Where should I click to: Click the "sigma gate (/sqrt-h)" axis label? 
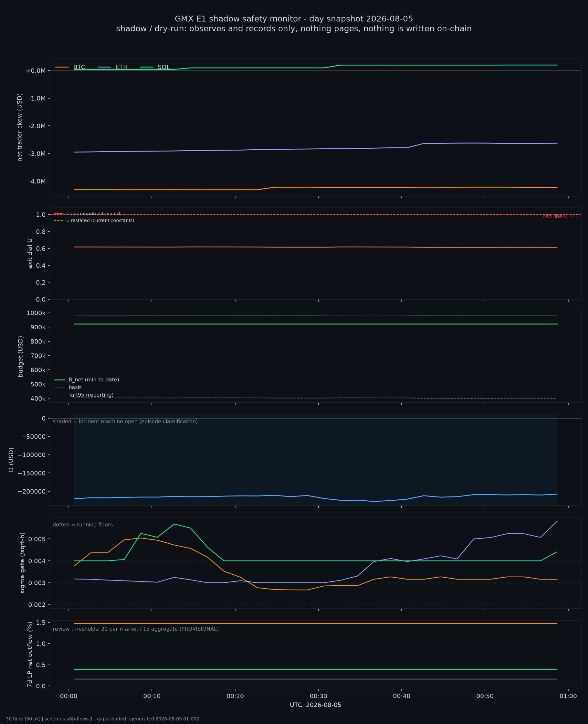22,563
